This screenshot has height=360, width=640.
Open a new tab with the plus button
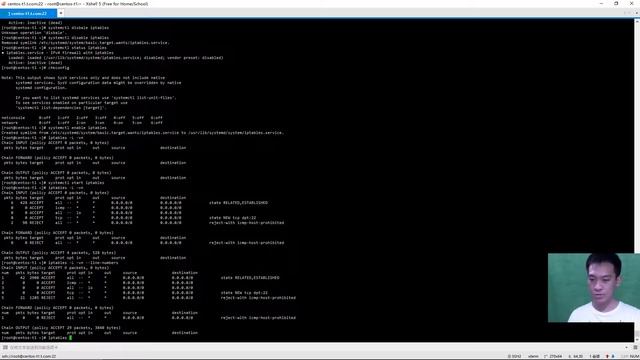click(61, 13)
